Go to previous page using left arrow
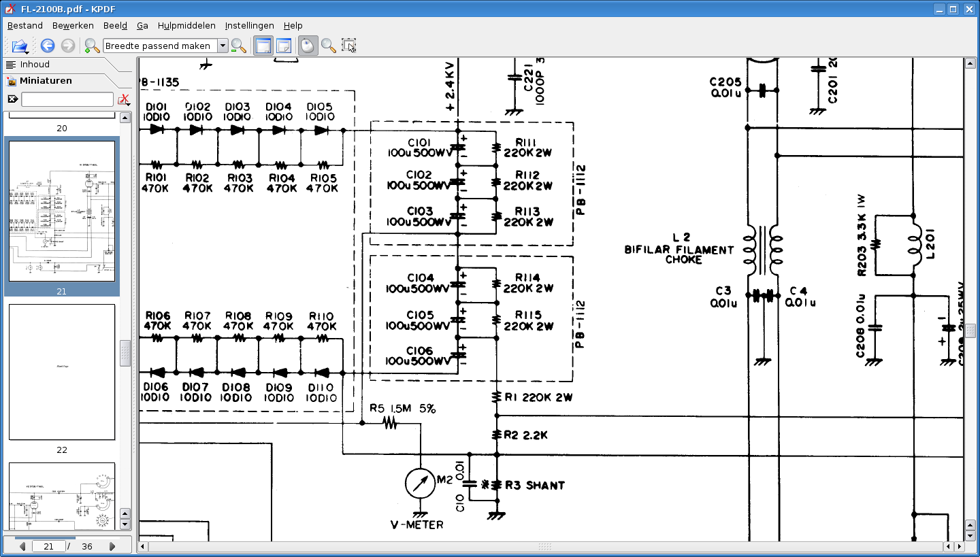This screenshot has width=980, height=557. (22, 546)
